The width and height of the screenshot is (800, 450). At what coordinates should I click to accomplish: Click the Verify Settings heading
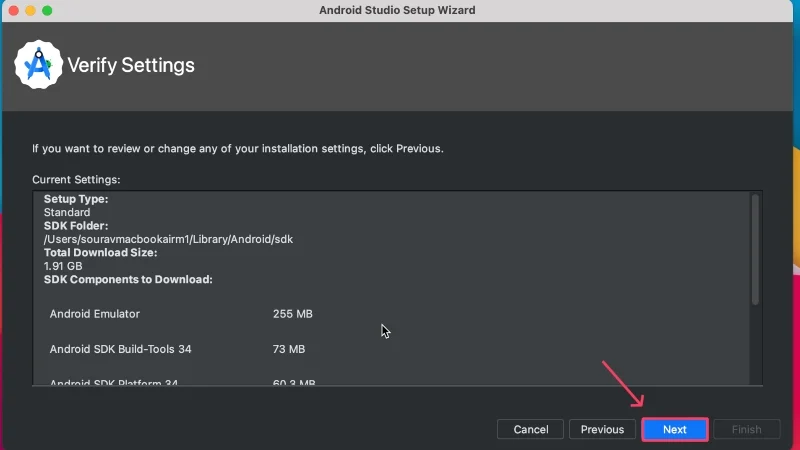pos(131,65)
